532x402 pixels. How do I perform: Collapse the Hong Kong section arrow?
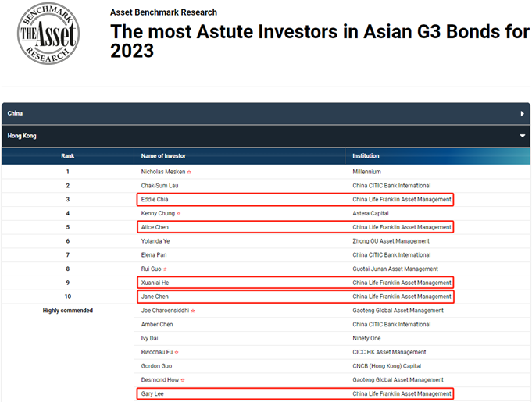coord(523,136)
